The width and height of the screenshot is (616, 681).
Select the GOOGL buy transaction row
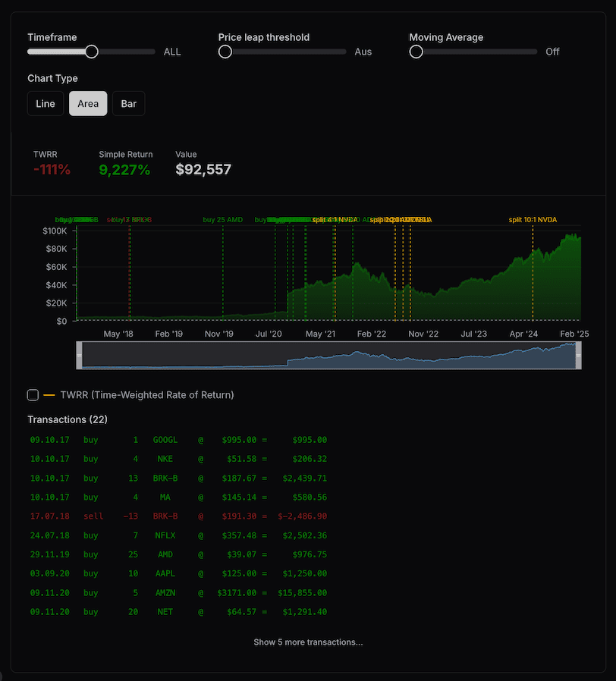(x=178, y=440)
